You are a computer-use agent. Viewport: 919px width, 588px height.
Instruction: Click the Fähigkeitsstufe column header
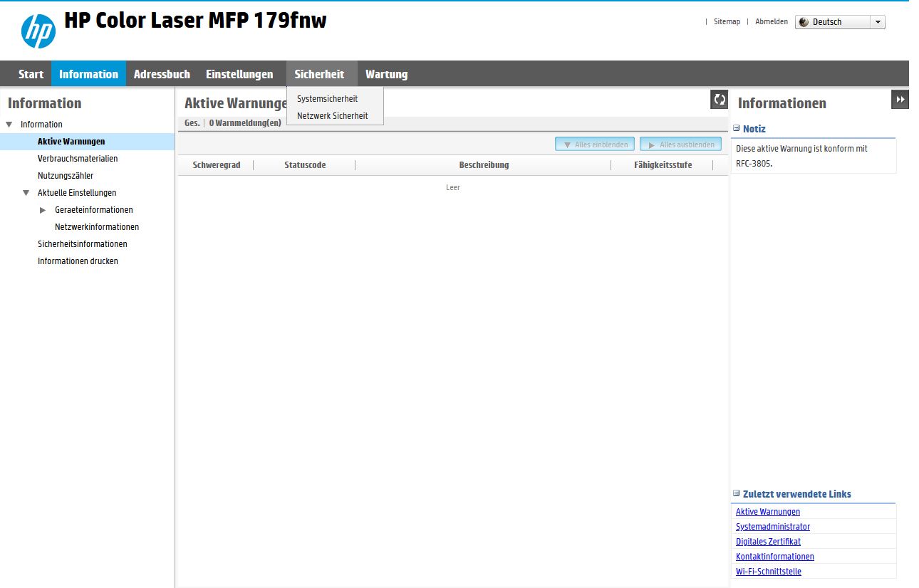coord(663,165)
